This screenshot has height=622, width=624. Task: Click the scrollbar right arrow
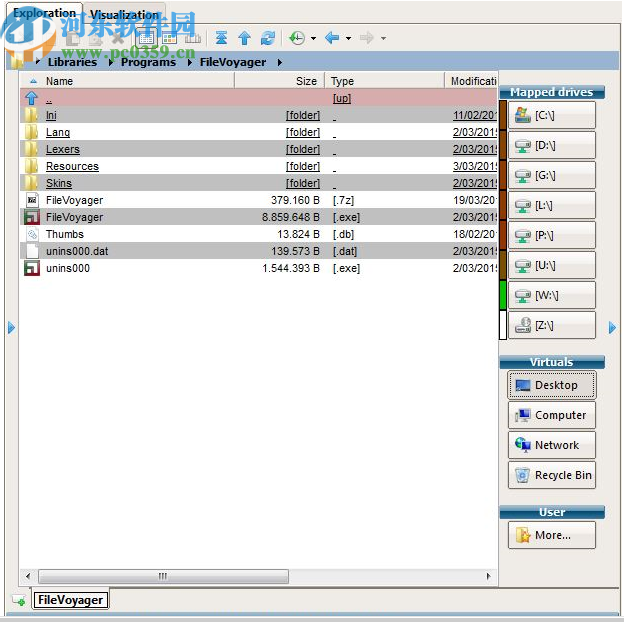tap(489, 576)
